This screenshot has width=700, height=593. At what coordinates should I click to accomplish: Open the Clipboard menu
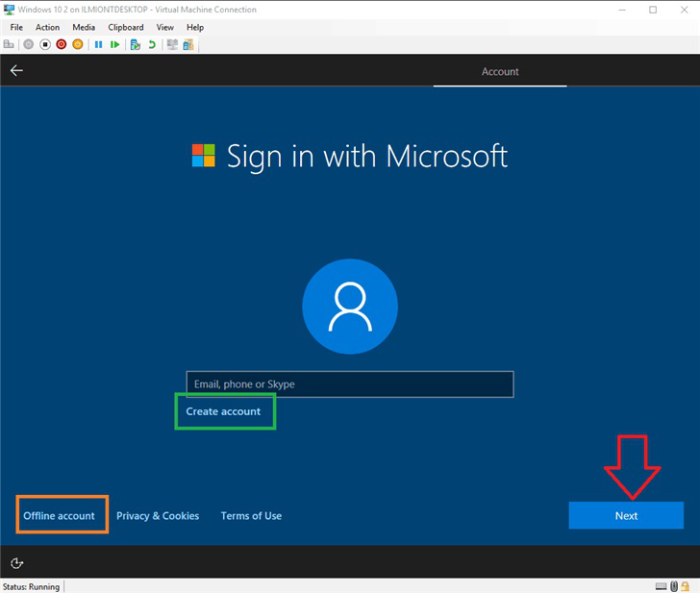tap(126, 27)
